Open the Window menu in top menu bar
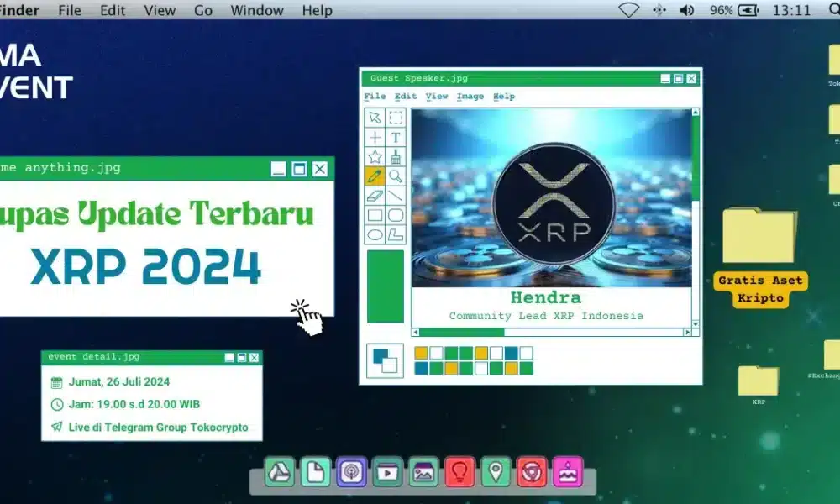This screenshot has width=840, height=504. (x=256, y=10)
